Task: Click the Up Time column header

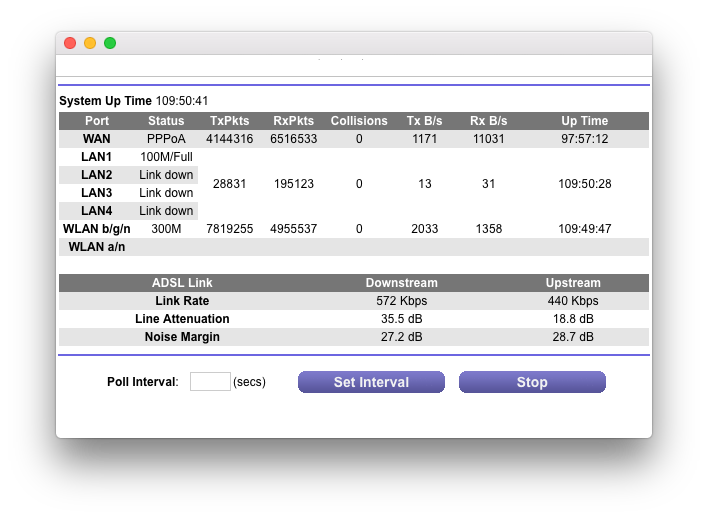Action: click(585, 121)
